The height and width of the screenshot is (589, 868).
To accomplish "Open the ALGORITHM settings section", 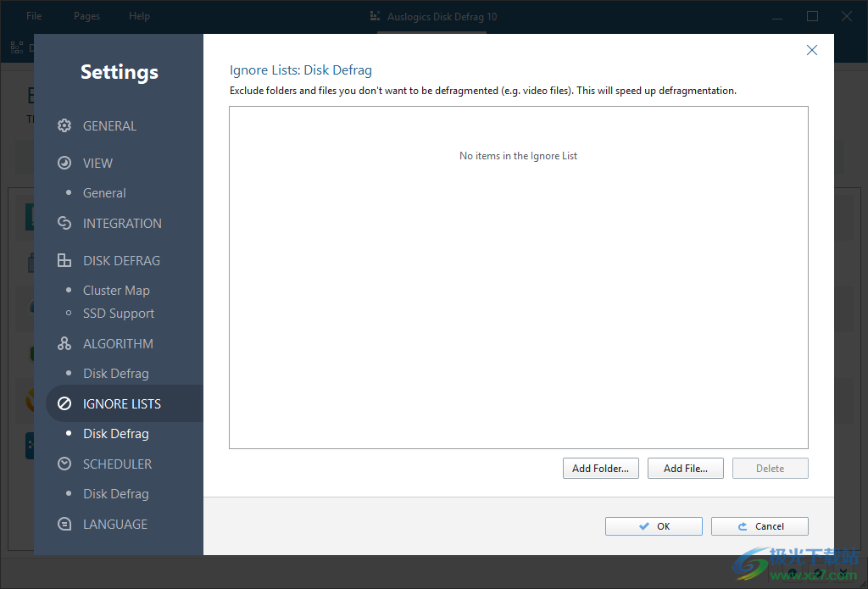I will pyautogui.click(x=118, y=344).
